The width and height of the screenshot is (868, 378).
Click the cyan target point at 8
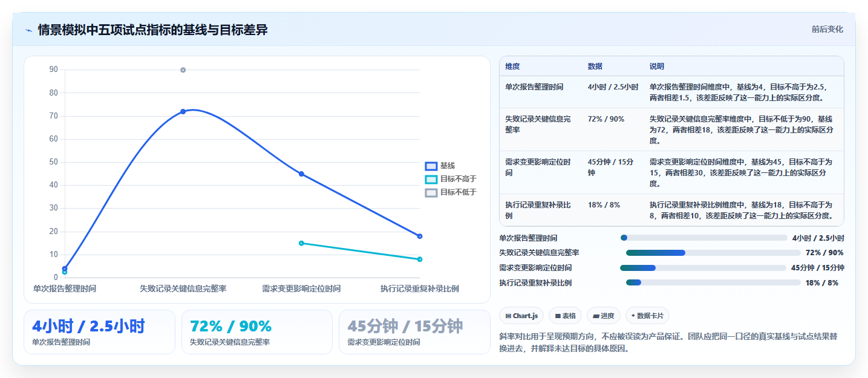(x=420, y=259)
